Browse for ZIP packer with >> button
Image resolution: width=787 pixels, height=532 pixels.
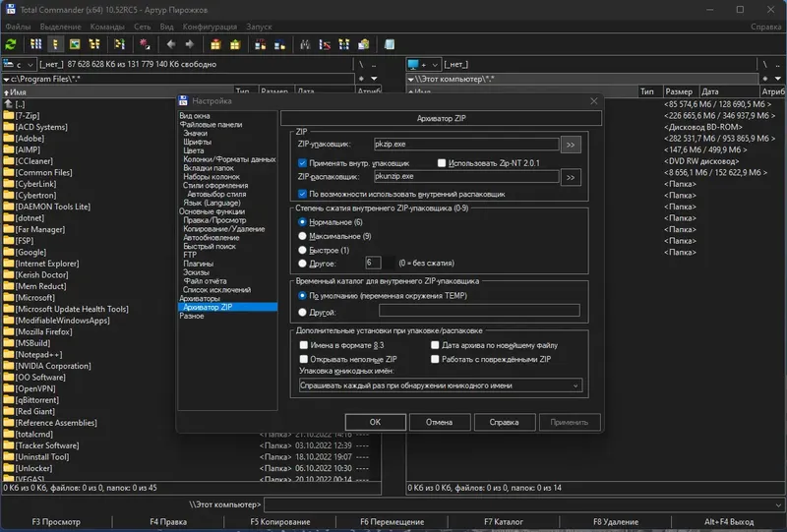coord(571,145)
